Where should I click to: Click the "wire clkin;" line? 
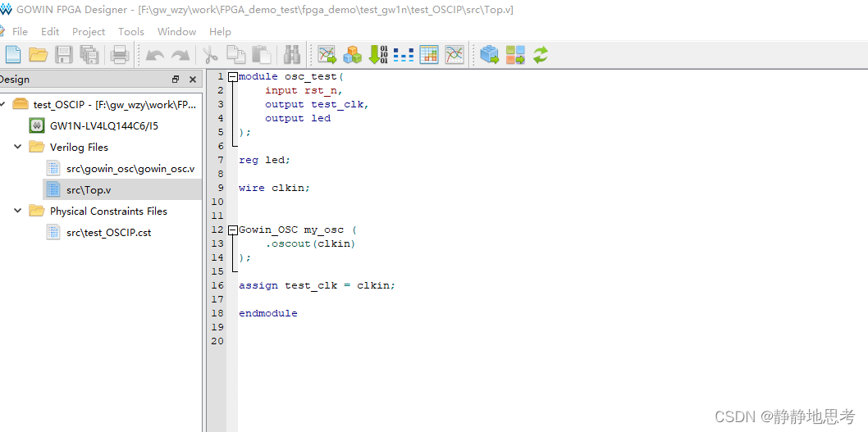[275, 188]
